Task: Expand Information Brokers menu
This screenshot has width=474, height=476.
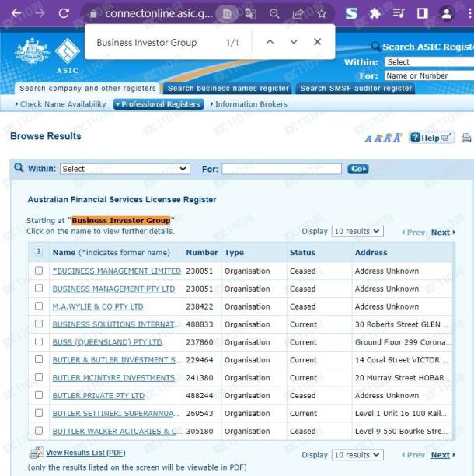Action: click(x=249, y=104)
